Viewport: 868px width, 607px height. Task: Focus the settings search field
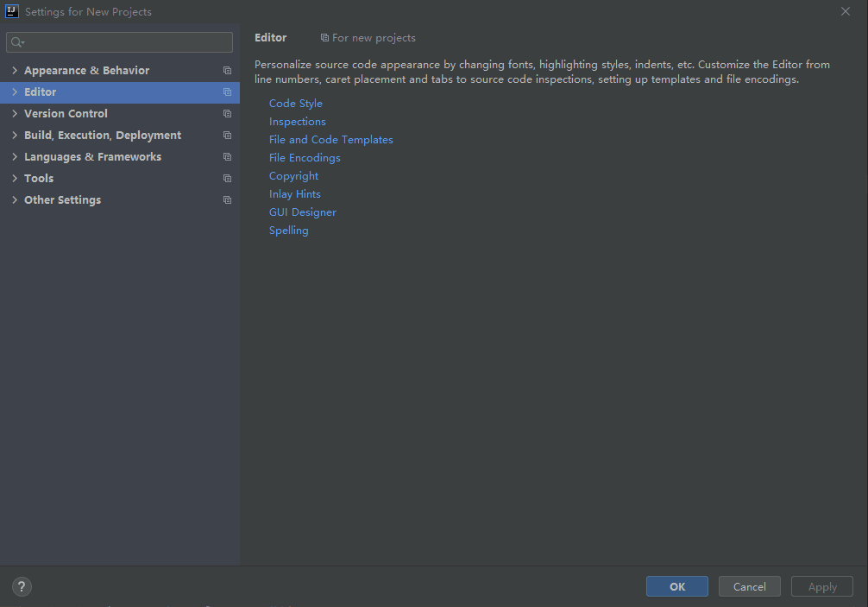[119, 42]
